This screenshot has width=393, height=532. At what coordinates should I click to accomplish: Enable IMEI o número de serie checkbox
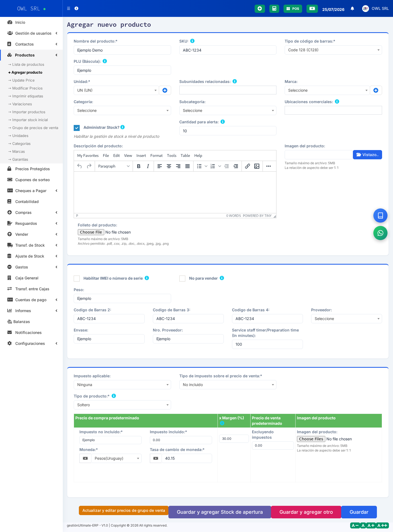pyautogui.click(x=77, y=278)
